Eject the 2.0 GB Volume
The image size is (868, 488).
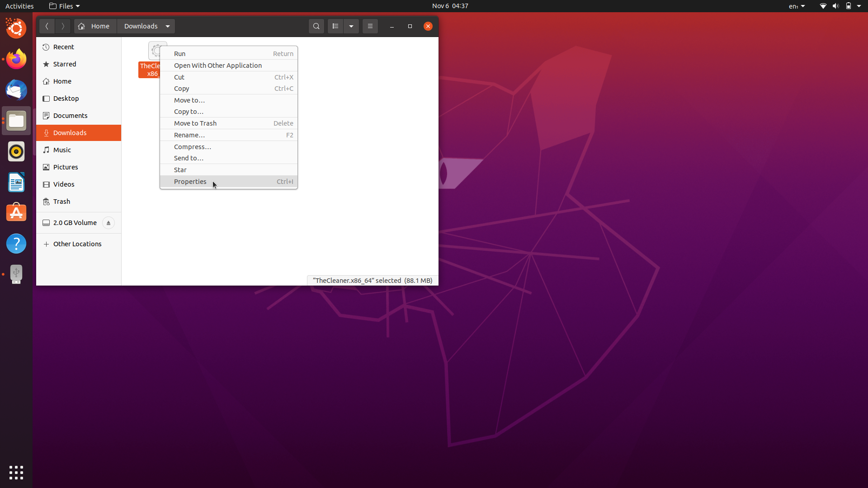pos(108,223)
